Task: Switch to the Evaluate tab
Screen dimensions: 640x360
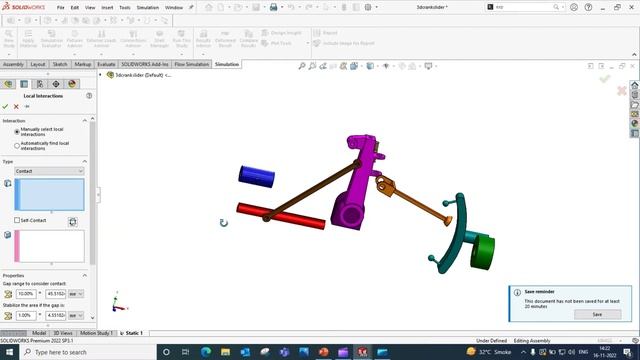Action: [x=106, y=64]
